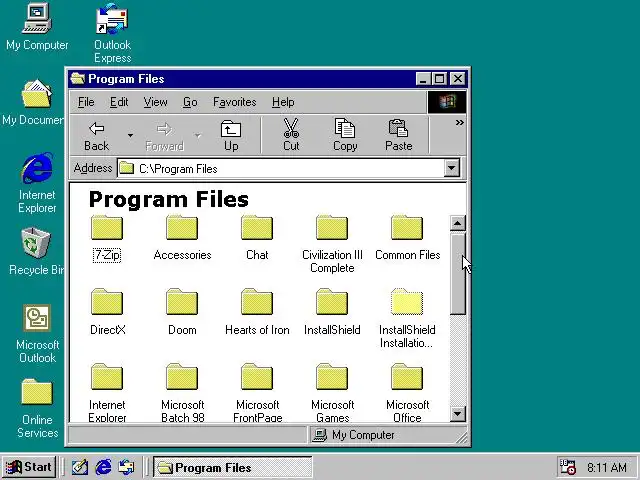Launch Internet Explorer from quick launch

[104, 467]
